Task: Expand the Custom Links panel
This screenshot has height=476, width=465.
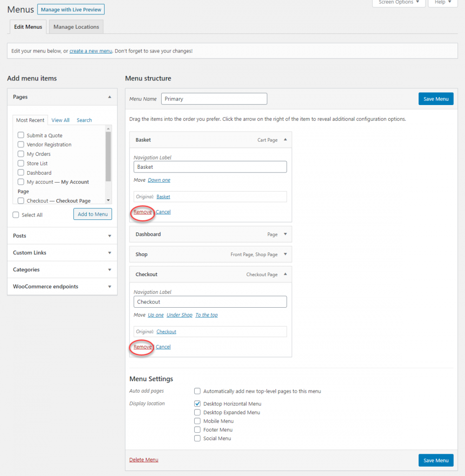Action: click(110, 253)
